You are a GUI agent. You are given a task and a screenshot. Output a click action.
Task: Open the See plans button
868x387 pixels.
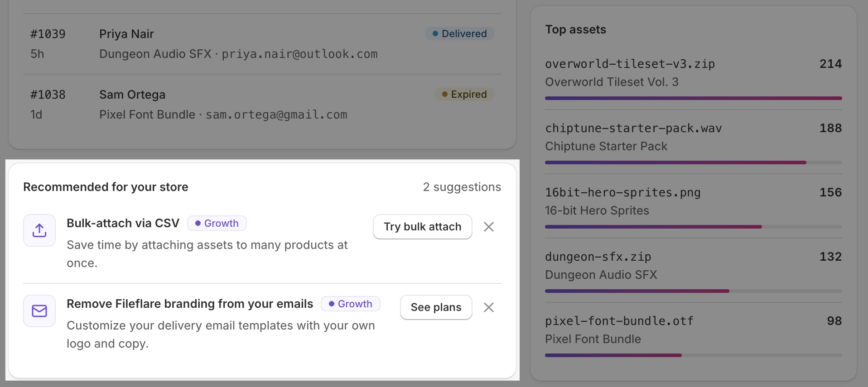click(x=436, y=307)
